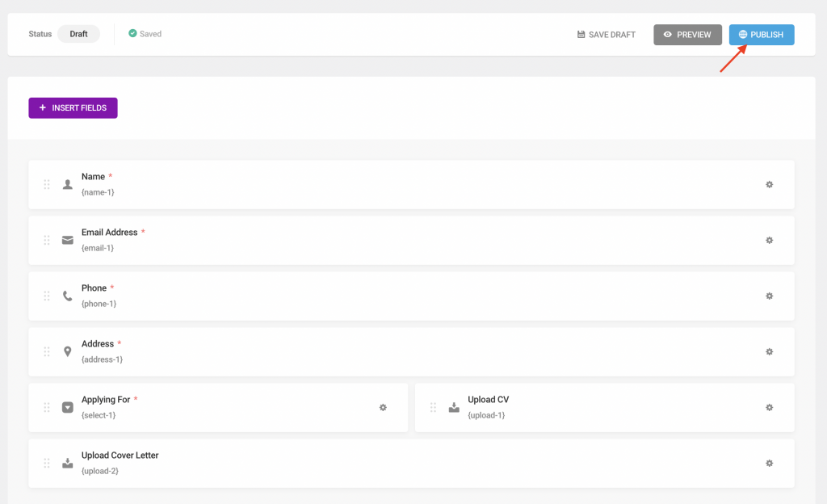Image resolution: width=827 pixels, height=504 pixels.
Task: Click the {upload-1} field tag
Action: click(x=486, y=415)
